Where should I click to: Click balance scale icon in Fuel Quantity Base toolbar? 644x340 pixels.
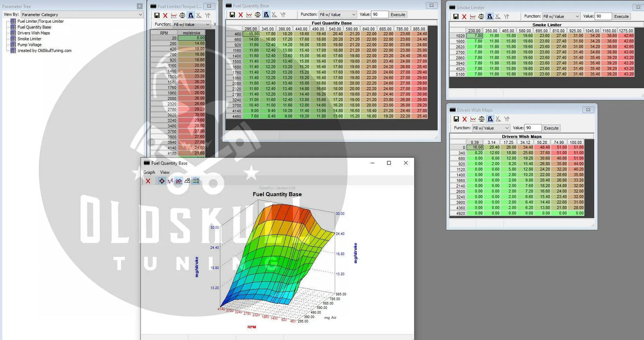(258, 15)
